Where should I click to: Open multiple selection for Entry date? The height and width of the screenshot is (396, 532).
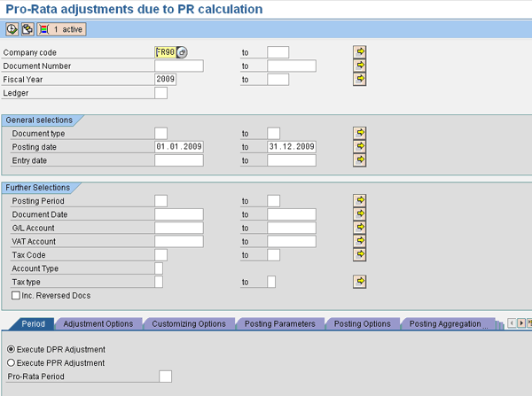pos(360,160)
